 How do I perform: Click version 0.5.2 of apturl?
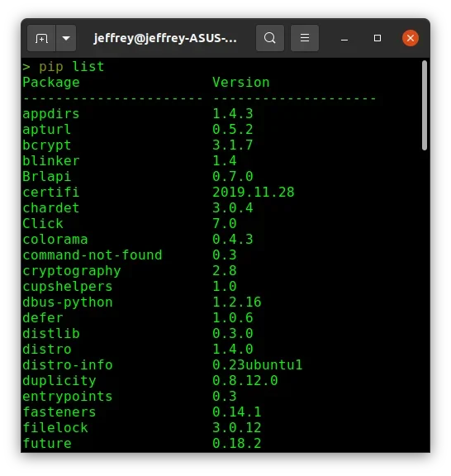[x=232, y=130]
